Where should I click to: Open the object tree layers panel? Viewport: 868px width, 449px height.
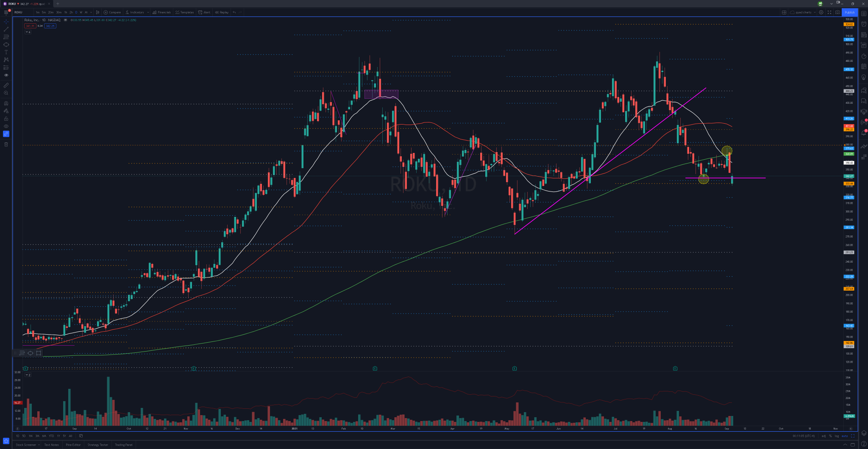[864, 433]
